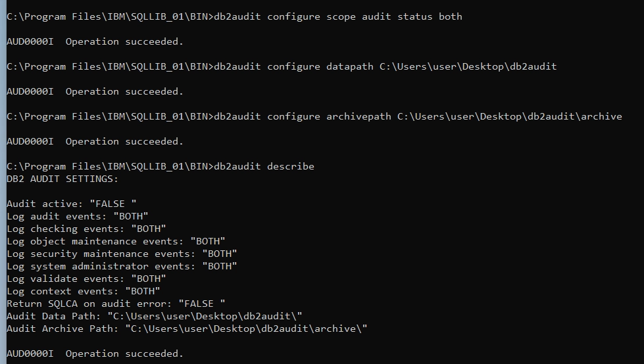This screenshot has height=364, width=644.
Task: Click the last "Operation succeeded." message at the bottom
Action: tap(124, 353)
